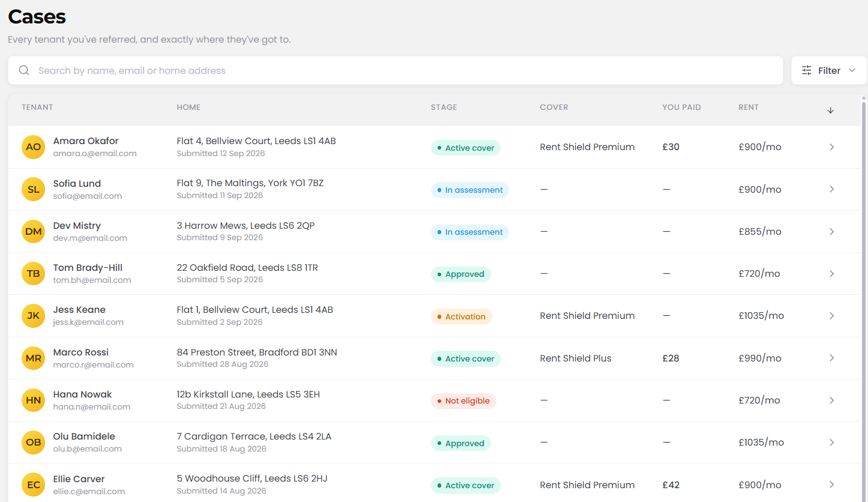This screenshot has width=868, height=502.
Task: Click Sofia Lund's SL avatar
Action: tap(34, 189)
